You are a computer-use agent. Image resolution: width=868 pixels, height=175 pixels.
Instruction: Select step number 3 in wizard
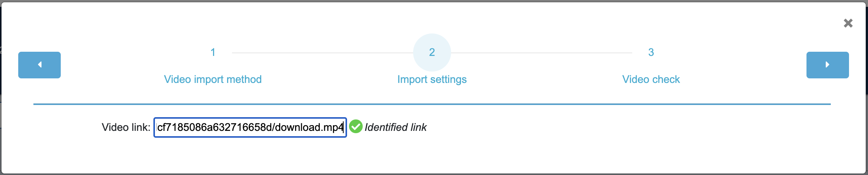(651, 52)
